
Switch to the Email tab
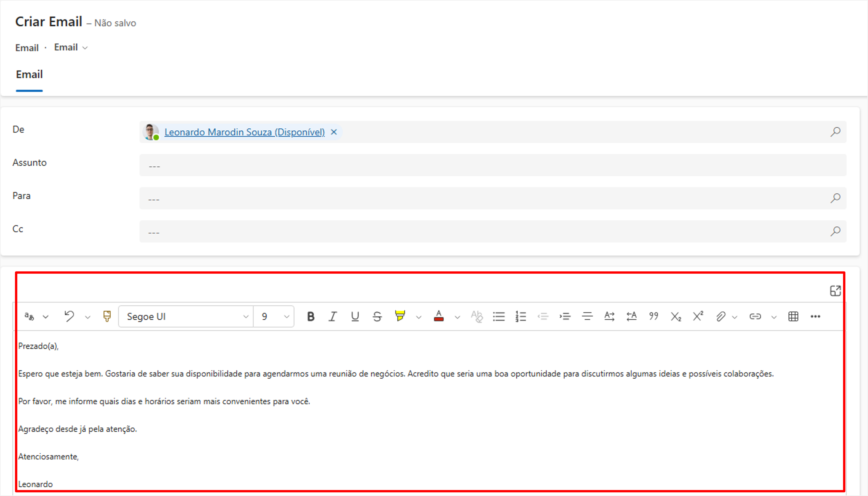(x=29, y=74)
